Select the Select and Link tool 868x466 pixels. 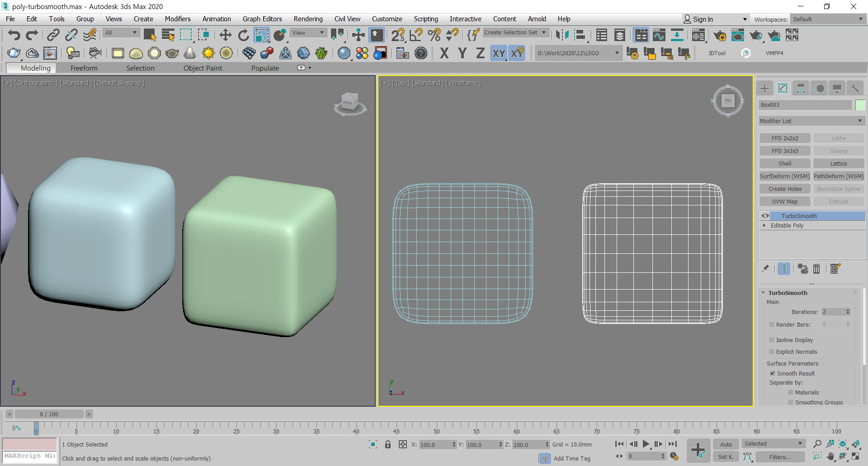click(53, 35)
